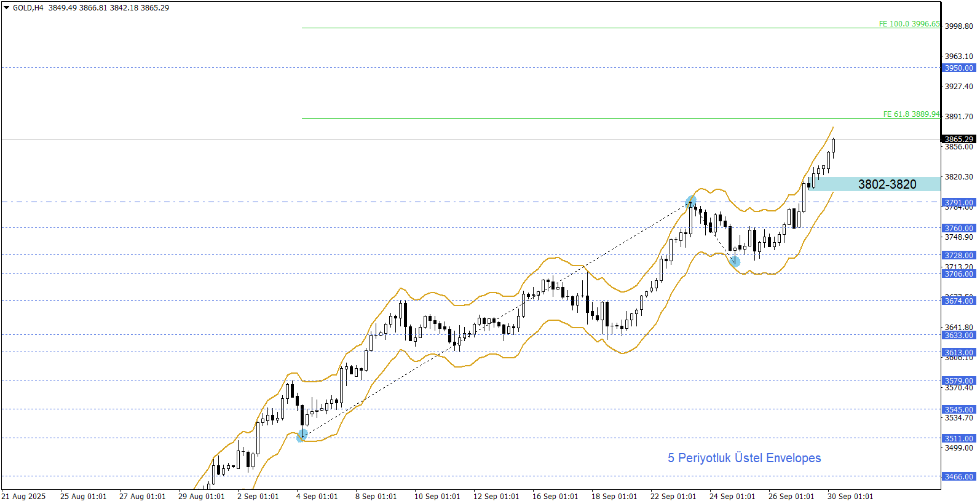Image resolution: width=980 pixels, height=504 pixels.
Task: Click the 3633.00 price level tag
Action: click(x=958, y=335)
